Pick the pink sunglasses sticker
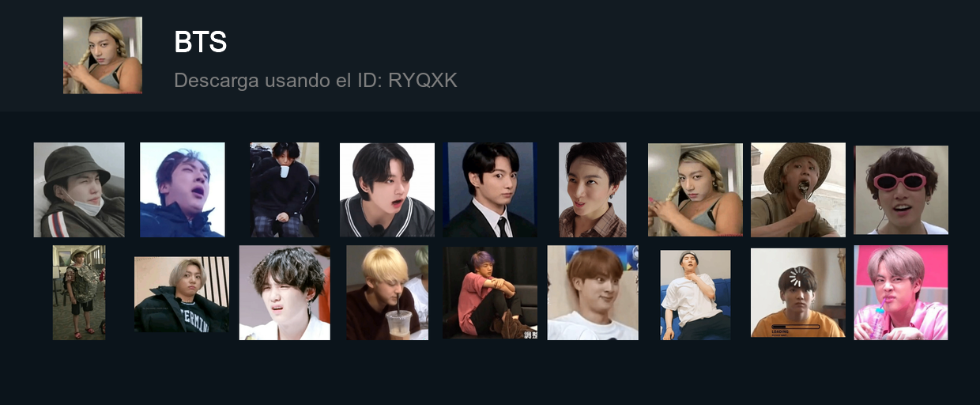This screenshot has height=405, width=980. (x=901, y=190)
